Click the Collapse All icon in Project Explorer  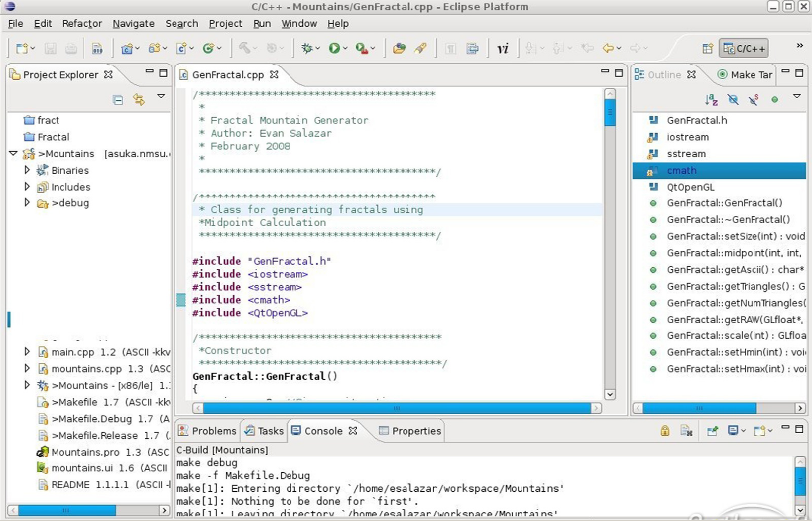[x=118, y=99]
